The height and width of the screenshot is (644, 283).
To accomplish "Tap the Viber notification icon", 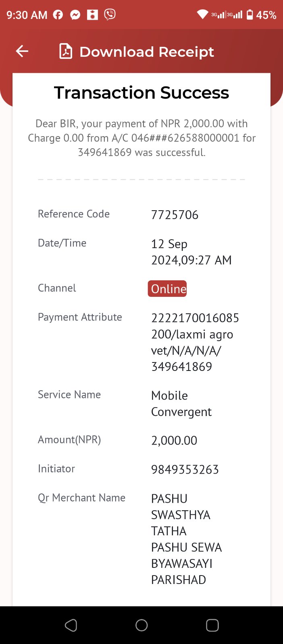I will click(110, 15).
